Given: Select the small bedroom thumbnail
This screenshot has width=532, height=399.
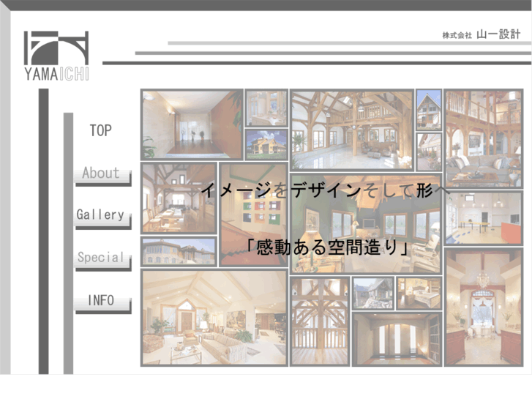Looking at the screenshot, I should coord(419,293).
